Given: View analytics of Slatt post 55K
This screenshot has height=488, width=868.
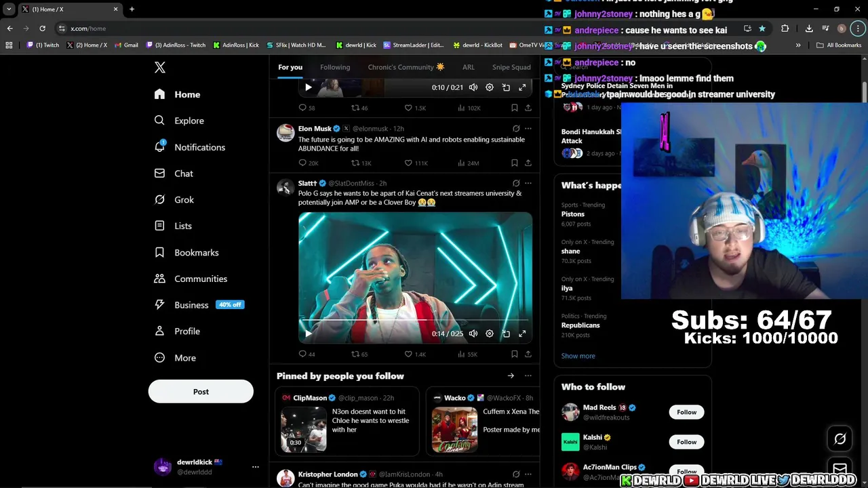Looking at the screenshot, I should tap(468, 354).
